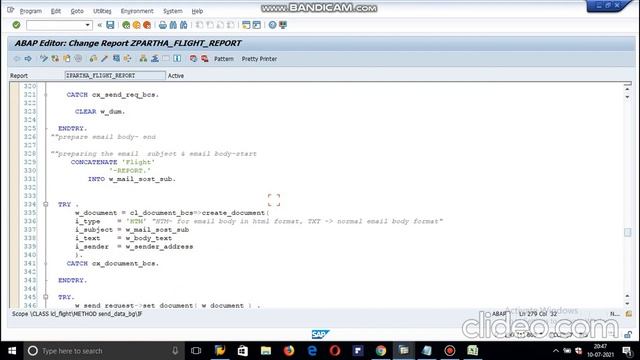Open the Goto menu
The width and height of the screenshot is (640, 360).
(x=77, y=11)
